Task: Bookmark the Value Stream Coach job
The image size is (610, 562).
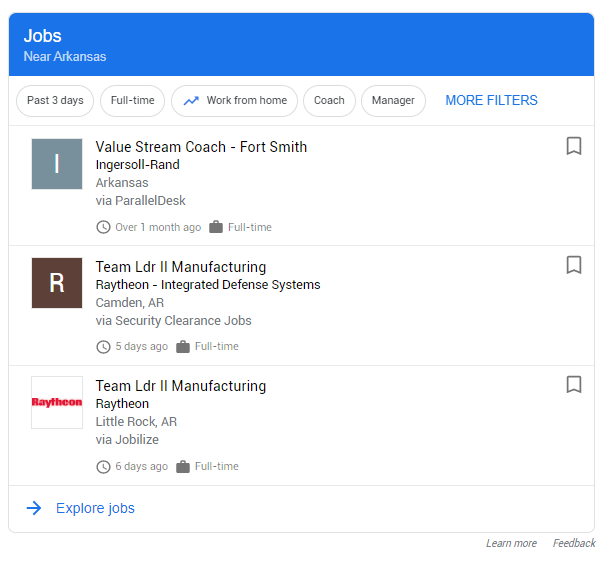Action: tap(574, 146)
